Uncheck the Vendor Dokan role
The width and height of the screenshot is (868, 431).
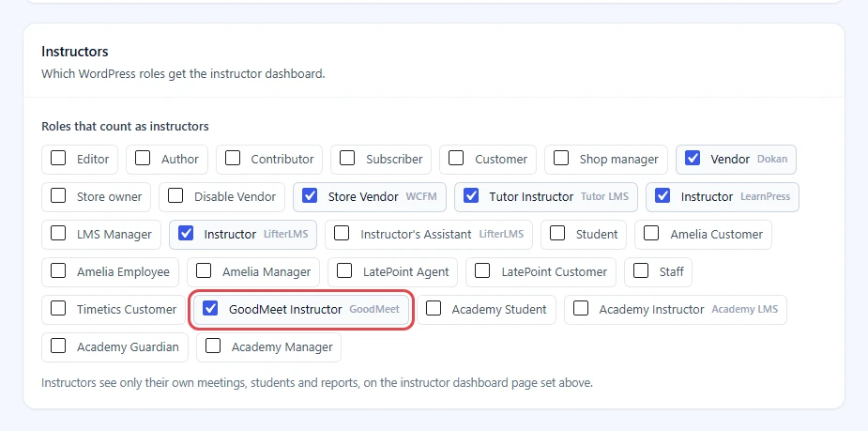point(692,159)
